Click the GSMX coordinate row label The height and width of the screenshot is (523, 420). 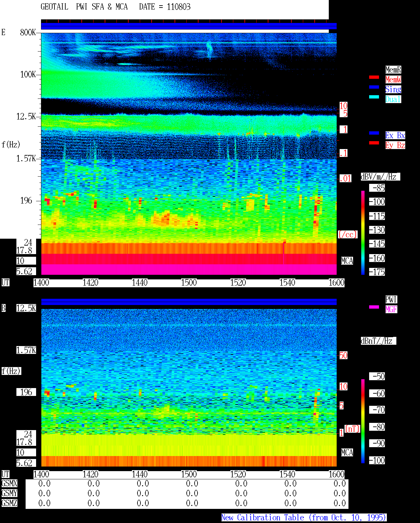pyautogui.click(x=10, y=484)
